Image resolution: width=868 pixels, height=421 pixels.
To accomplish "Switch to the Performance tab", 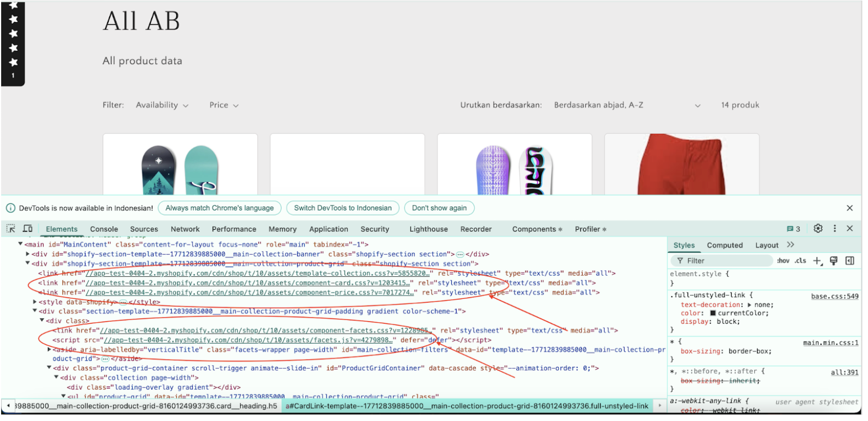I will point(234,229).
